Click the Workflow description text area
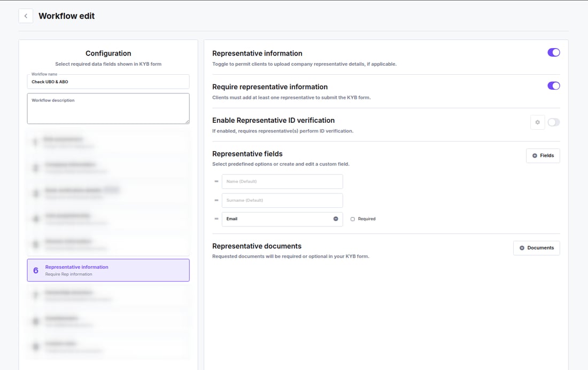This screenshot has width=588, height=370. click(x=109, y=108)
